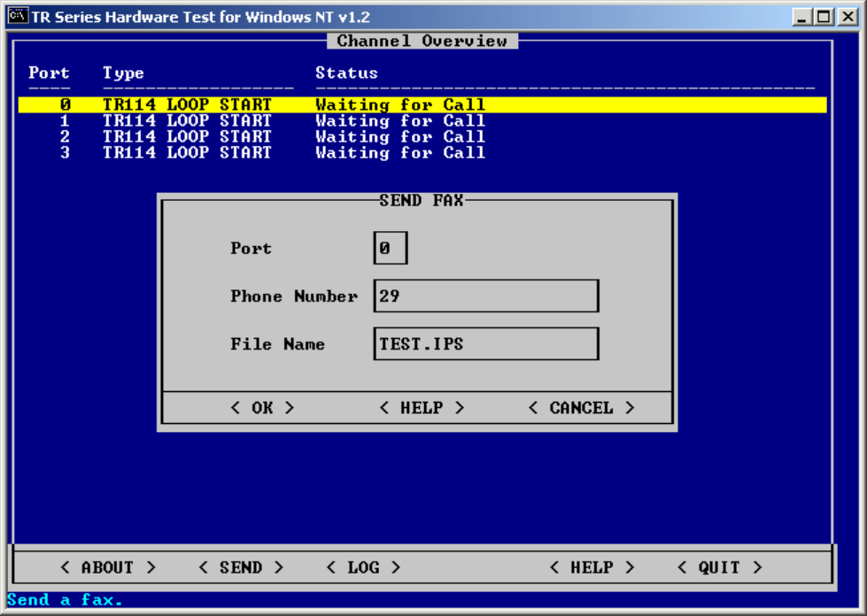Image resolution: width=867 pixels, height=616 pixels.
Task: Click the OK button in Send Fax dialog
Action: click(x=262, y=408)
